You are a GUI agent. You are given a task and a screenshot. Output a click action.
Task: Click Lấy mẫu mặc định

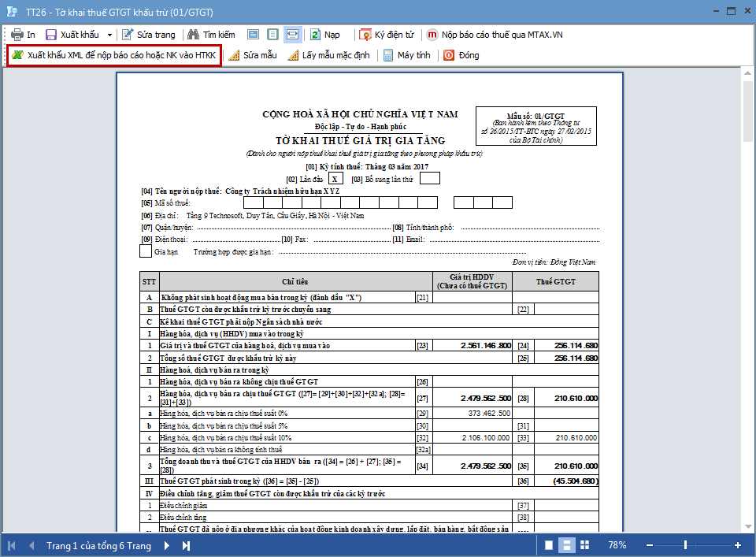pos(328,55)
